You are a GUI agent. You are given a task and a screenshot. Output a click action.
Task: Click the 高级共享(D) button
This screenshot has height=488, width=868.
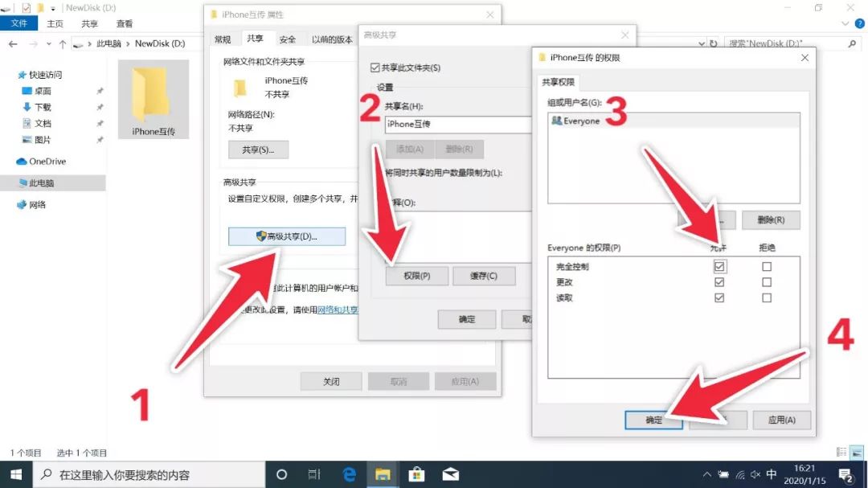(x=287, y=236)
